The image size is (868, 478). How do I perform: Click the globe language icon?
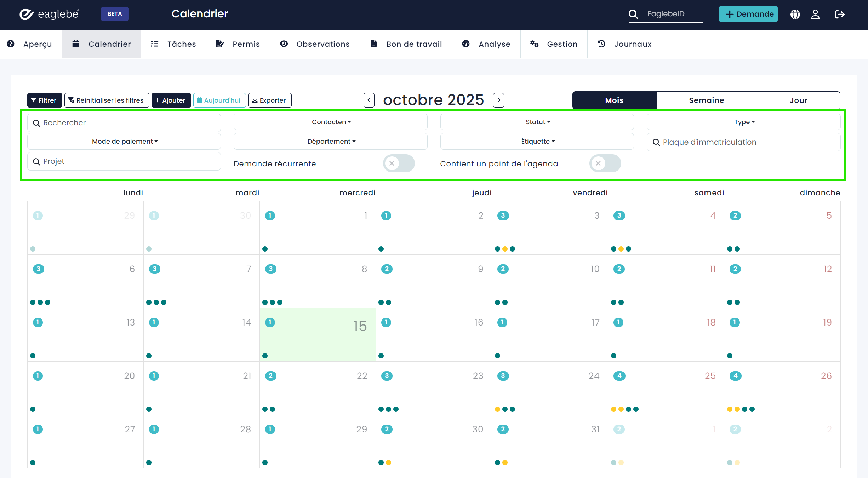tap(795, 14)
